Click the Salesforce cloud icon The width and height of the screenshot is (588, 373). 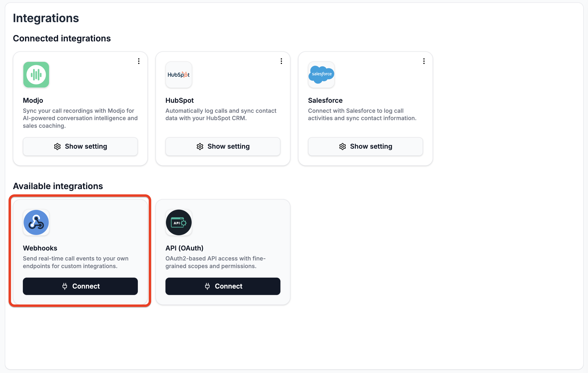[x=321, y=75]
